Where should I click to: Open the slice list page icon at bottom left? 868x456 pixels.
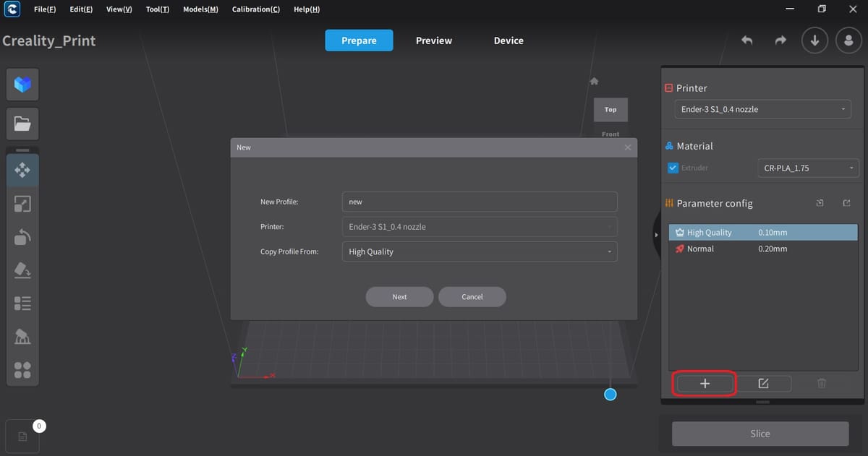[22, 436]
